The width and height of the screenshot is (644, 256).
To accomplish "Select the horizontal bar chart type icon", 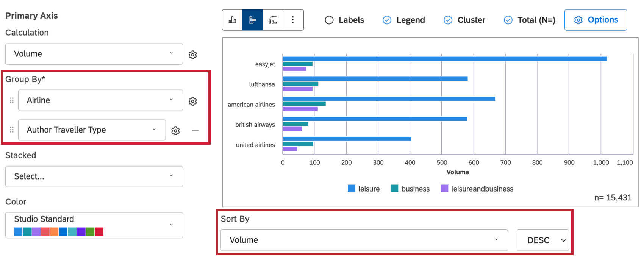I will tap(252, 20).
